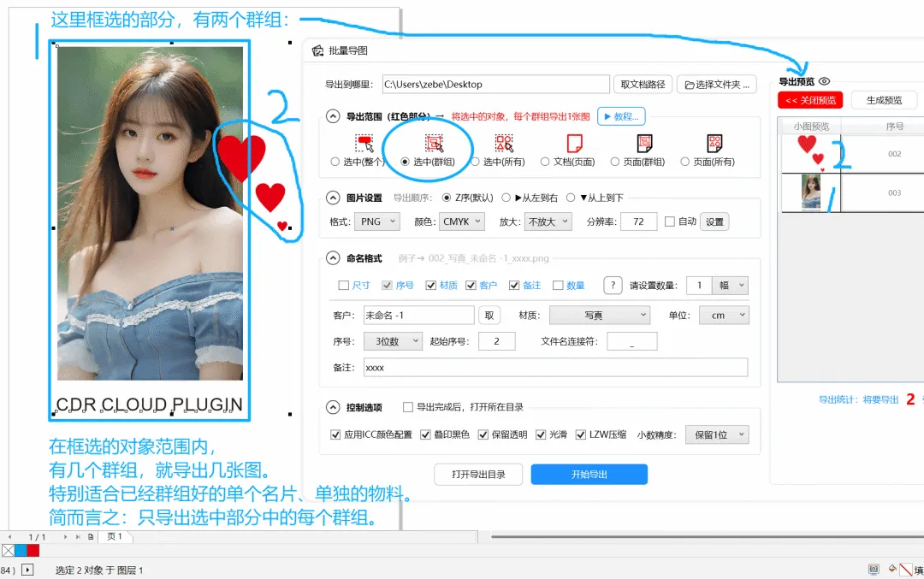Image resolution: width=924 pixels, height=579 pixels.
Task: Select the 选中(整个) radio button
Action: (335, 162)
